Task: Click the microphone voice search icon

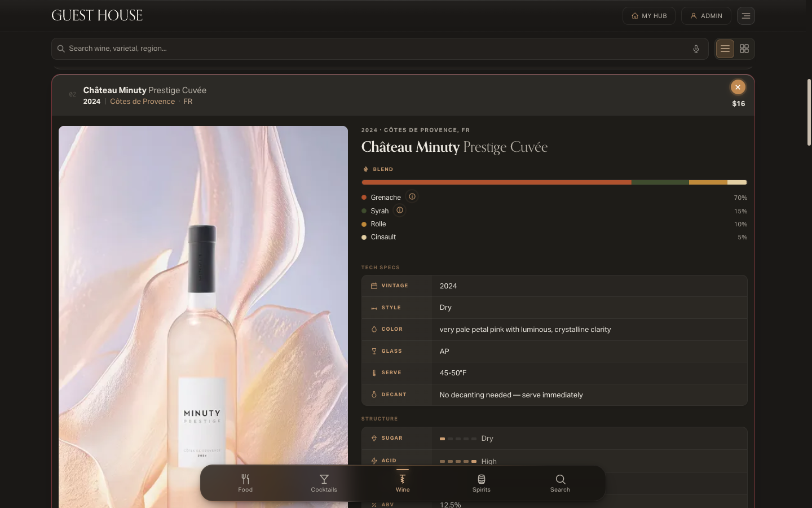Action: [x=696, y=49]
